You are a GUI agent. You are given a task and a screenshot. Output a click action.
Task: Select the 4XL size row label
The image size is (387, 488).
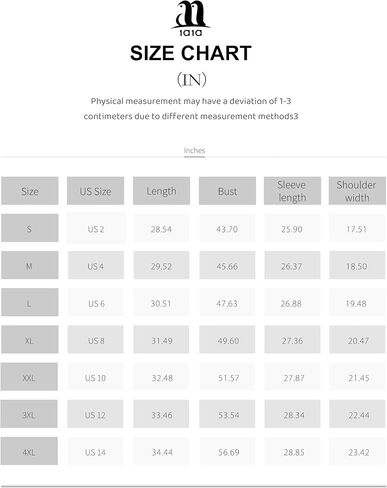coord(29,451)
